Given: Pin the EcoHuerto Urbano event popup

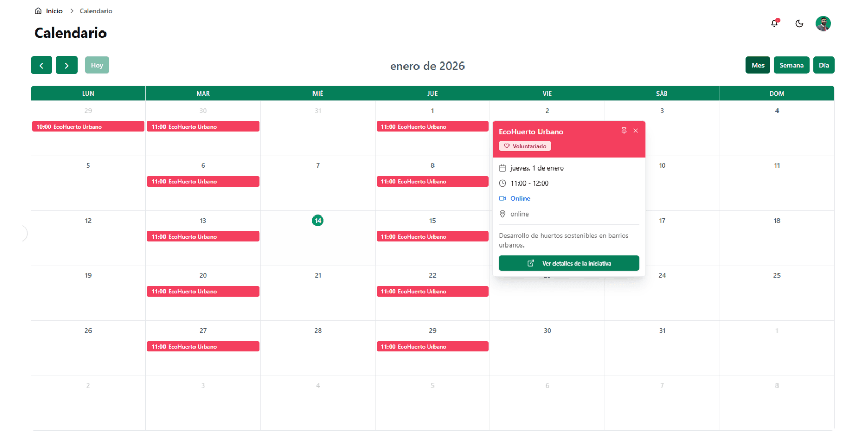Looking at the screenshot, I should 624,131.
